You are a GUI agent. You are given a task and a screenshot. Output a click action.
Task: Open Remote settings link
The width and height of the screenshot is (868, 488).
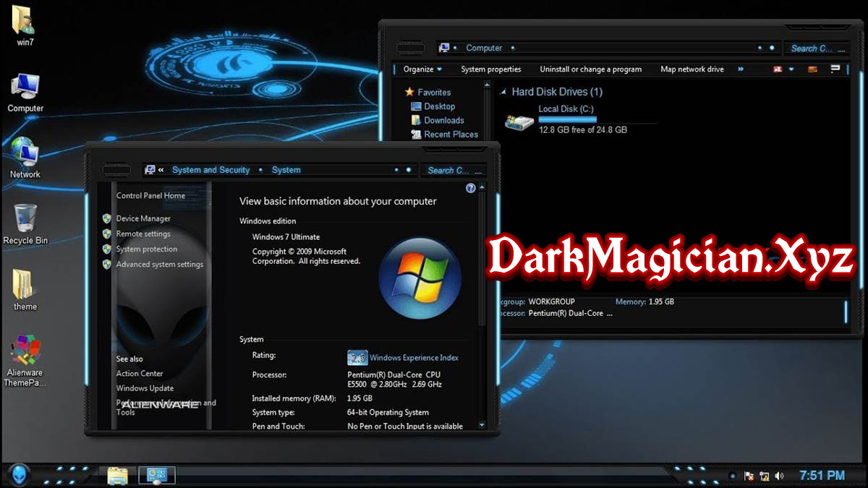tap(143, 234)
